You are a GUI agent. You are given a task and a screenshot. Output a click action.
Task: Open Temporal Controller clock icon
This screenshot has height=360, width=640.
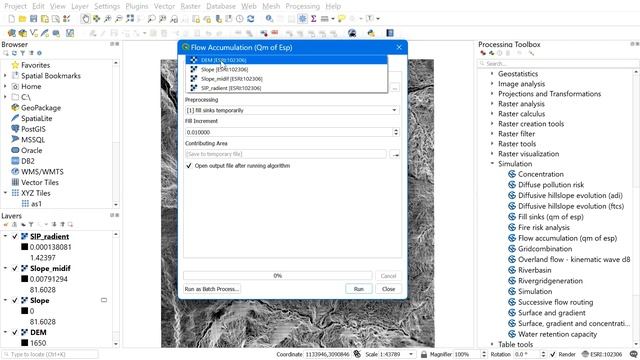(240, 19)
